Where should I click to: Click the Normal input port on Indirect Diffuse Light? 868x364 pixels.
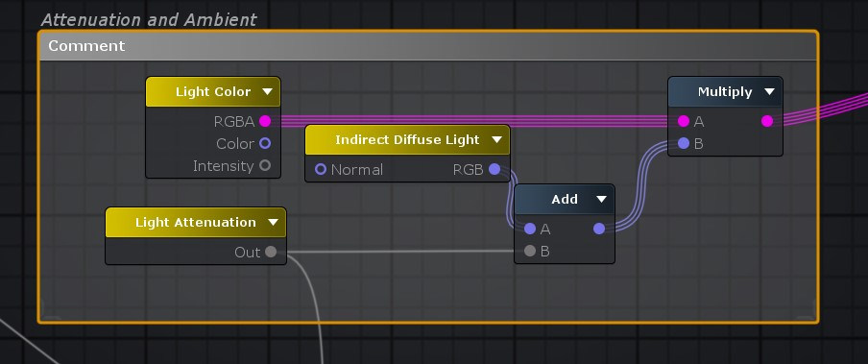321,169
